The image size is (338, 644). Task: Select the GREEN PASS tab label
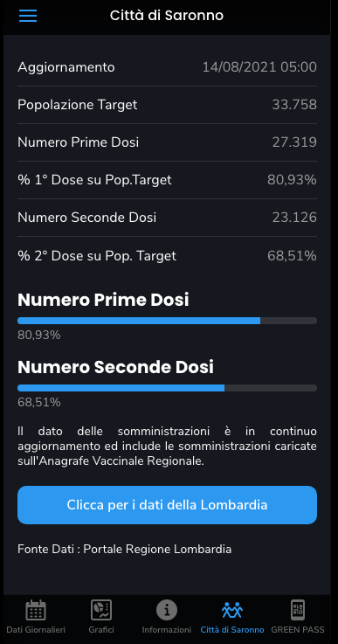coord(298,630)
